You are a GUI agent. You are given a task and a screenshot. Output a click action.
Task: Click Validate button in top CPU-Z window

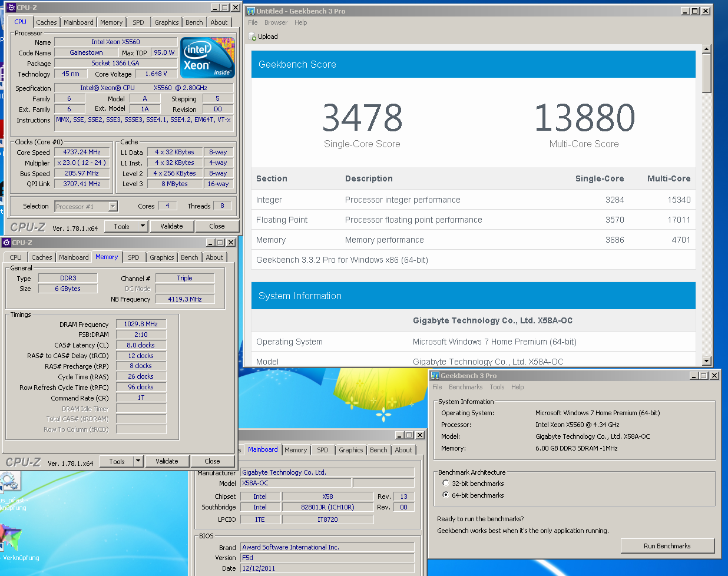point(171,226)
